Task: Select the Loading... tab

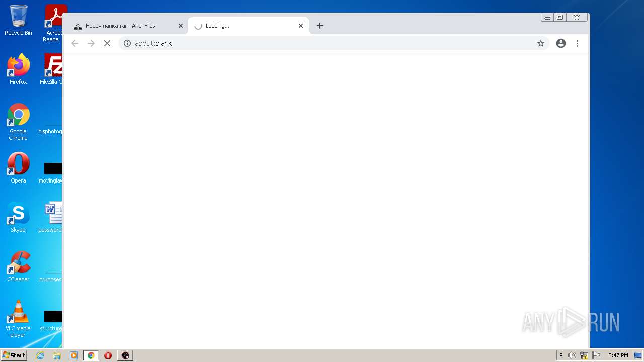Action: pos(249,26)
